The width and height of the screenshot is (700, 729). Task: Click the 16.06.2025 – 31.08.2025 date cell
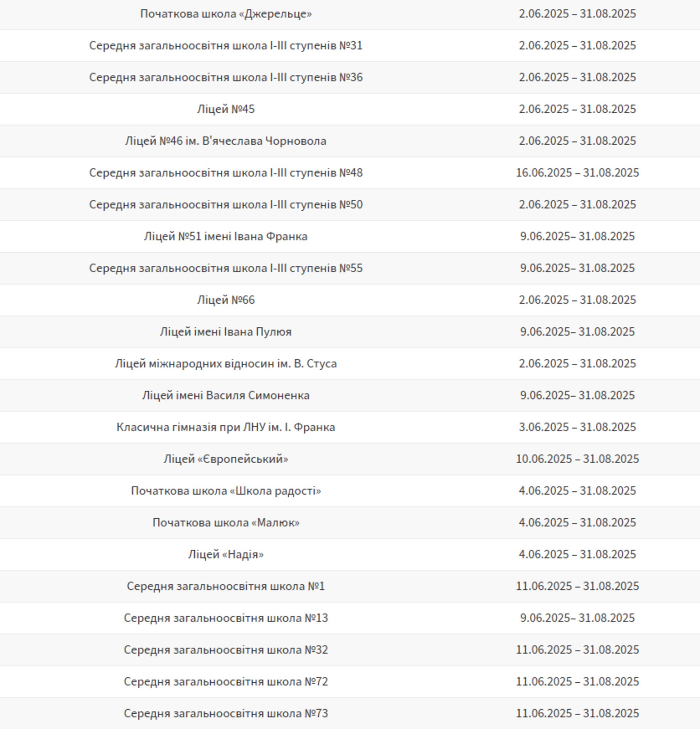(x=577, y=172)
